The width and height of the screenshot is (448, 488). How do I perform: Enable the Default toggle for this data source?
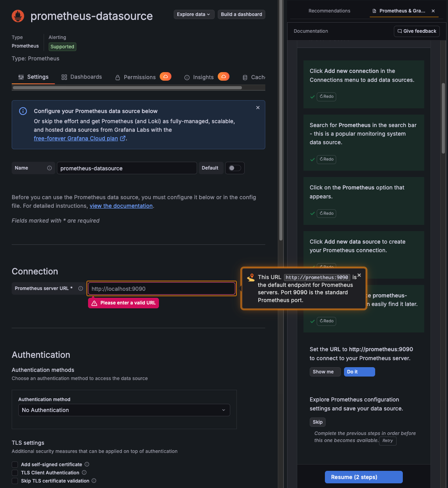(x=235, y=168)
